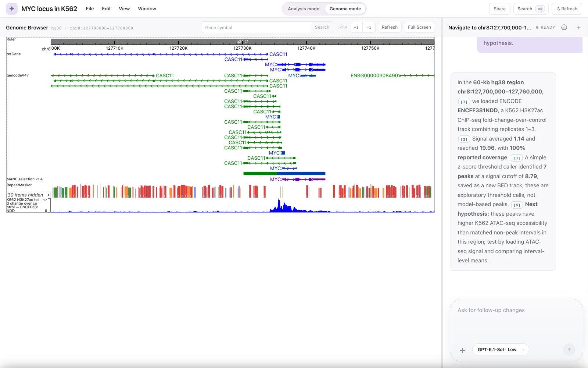
Task: Start a new chat with plus icon
Action: pyautogui.click(x=579, y=28)
